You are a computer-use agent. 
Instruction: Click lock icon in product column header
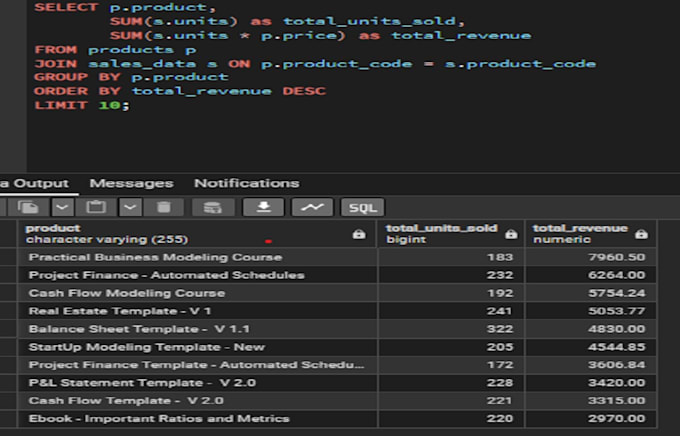(359, 235)
